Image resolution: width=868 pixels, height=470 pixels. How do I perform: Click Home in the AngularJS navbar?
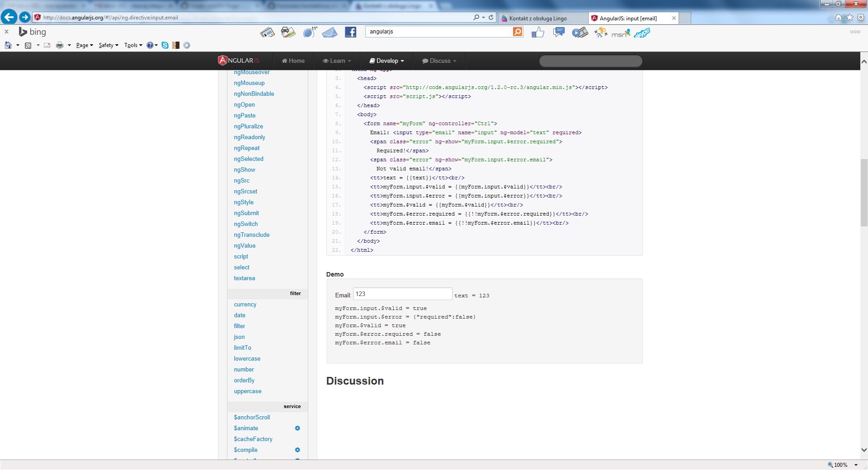pos(293,61)
